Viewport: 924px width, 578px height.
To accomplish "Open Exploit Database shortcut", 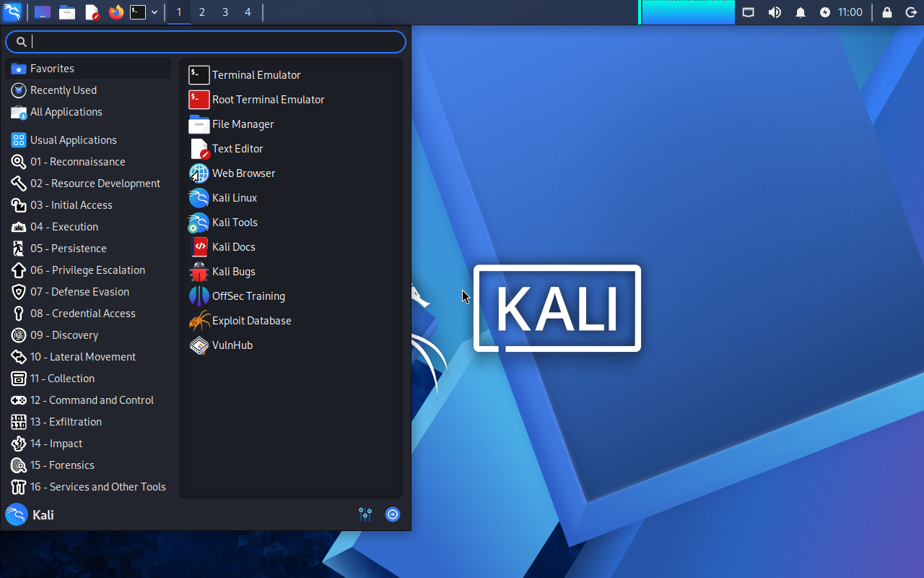I will click(250, 321).
